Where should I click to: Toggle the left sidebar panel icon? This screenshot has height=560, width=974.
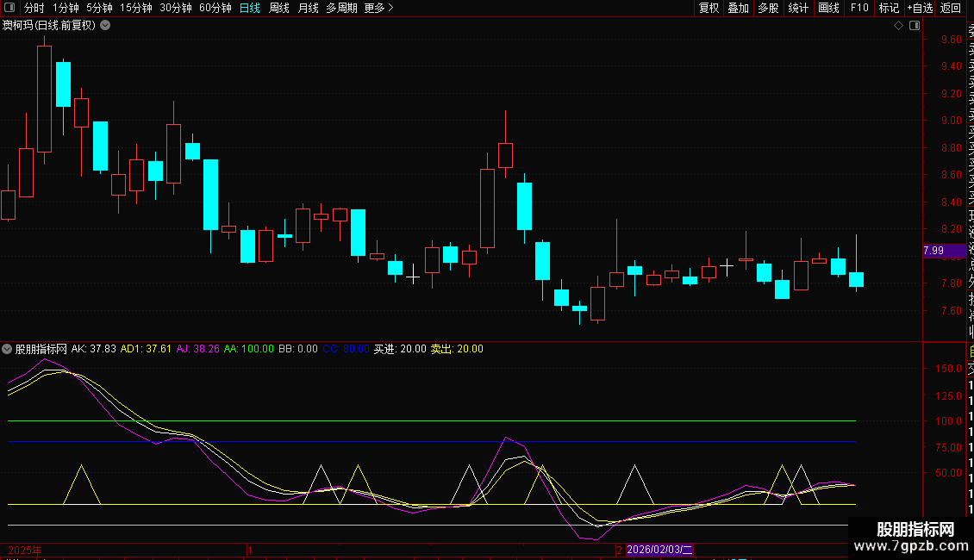point(10,8)
